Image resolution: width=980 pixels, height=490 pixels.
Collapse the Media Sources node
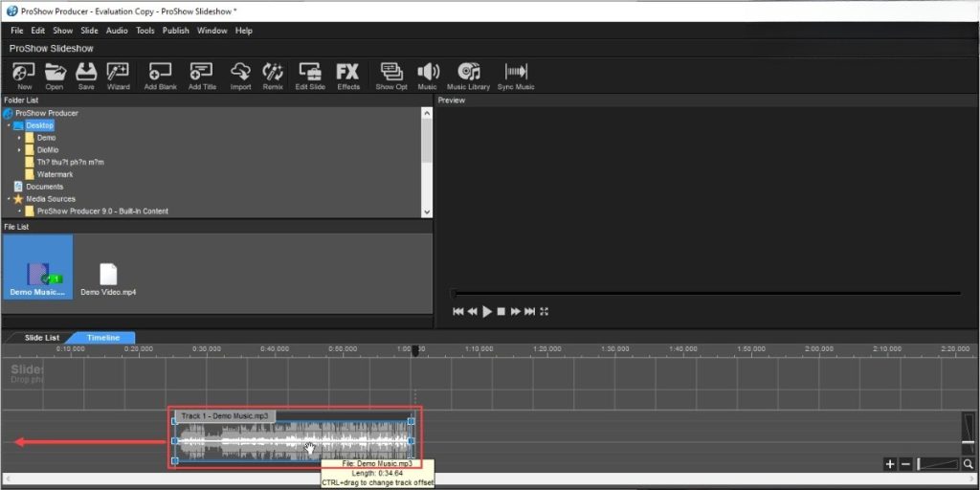pyautogui.click(x=9, y=199)
